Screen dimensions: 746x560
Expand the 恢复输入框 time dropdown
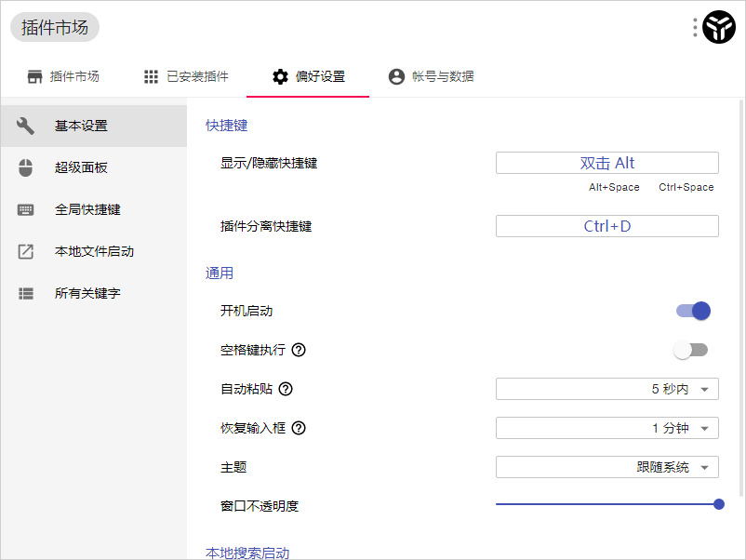pos(607,428)
